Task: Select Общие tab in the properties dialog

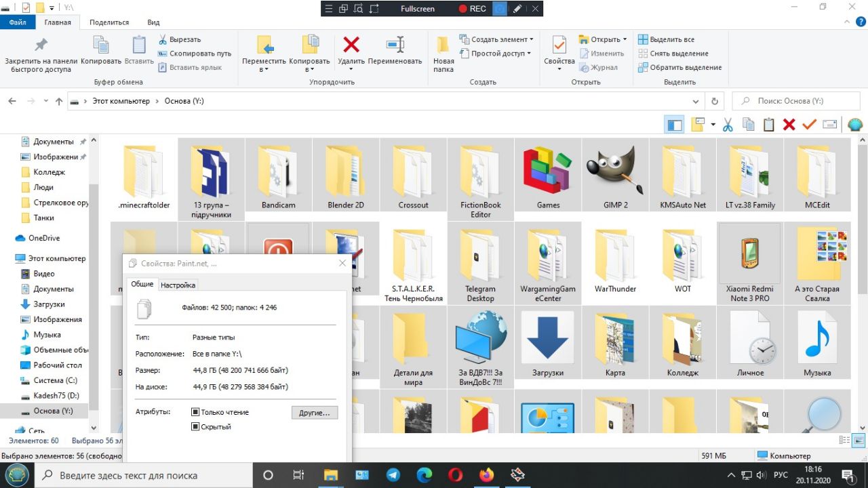Action: [x=142, y=285]
